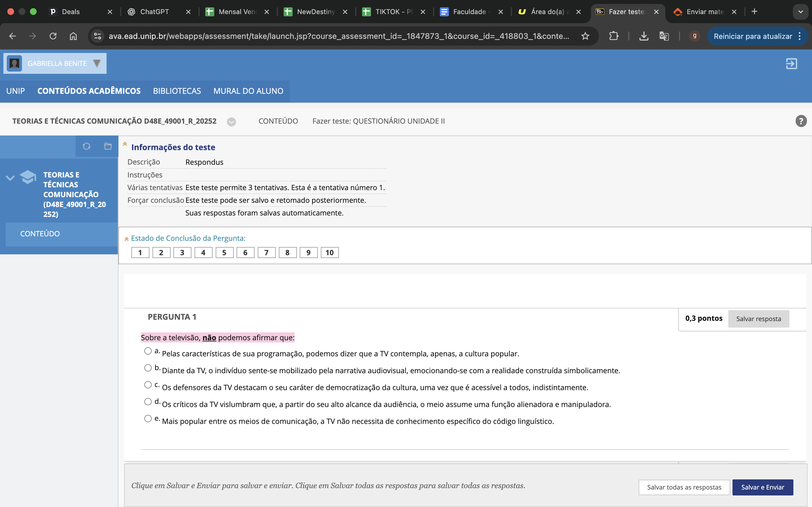This screenshot has height=507, width=812.
Task: Open browser extensions puzzle icon
Action: [x=613, y=36]
